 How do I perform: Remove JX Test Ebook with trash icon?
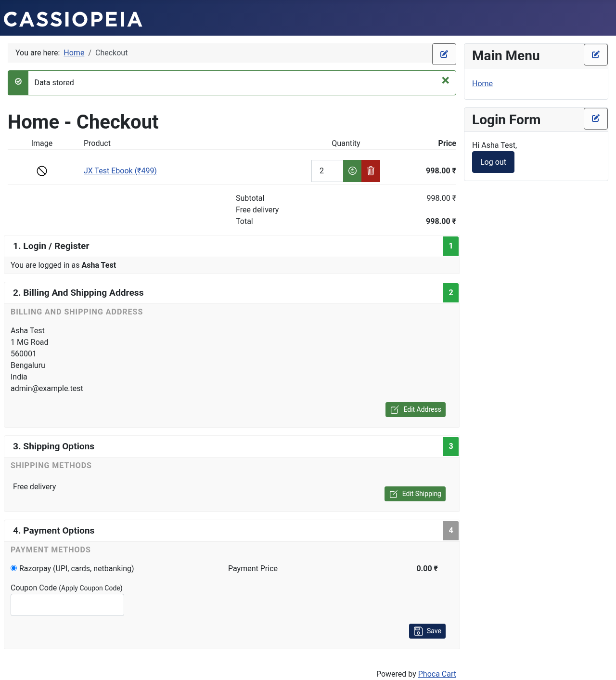click(x=371, y=171)
